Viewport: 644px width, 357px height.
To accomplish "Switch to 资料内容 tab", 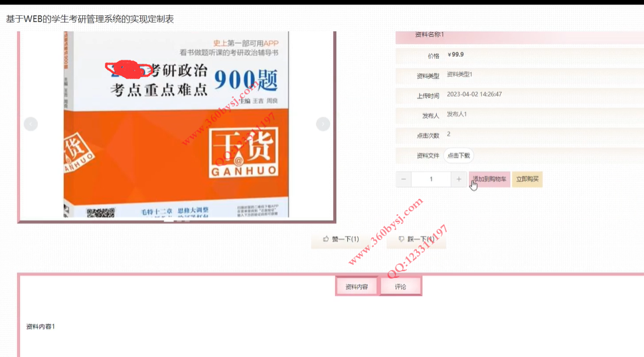I will pyautogui.click(x=357, y=287).
